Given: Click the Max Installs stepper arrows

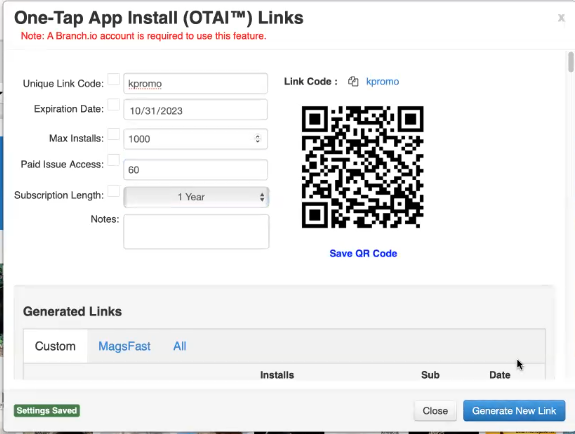Looking at the screenshot, I should (x=257, y=139).
